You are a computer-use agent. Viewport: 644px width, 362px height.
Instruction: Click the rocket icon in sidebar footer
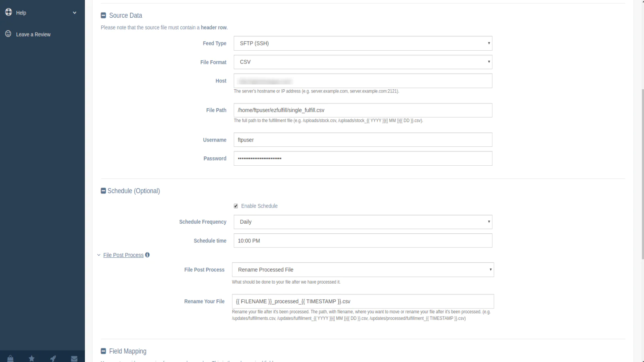point(53,358)
